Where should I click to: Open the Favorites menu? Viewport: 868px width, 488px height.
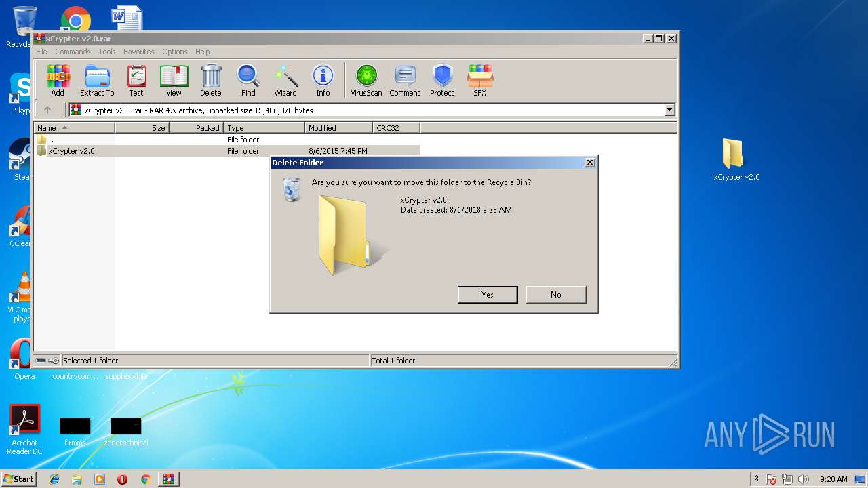tap(138, 52)
